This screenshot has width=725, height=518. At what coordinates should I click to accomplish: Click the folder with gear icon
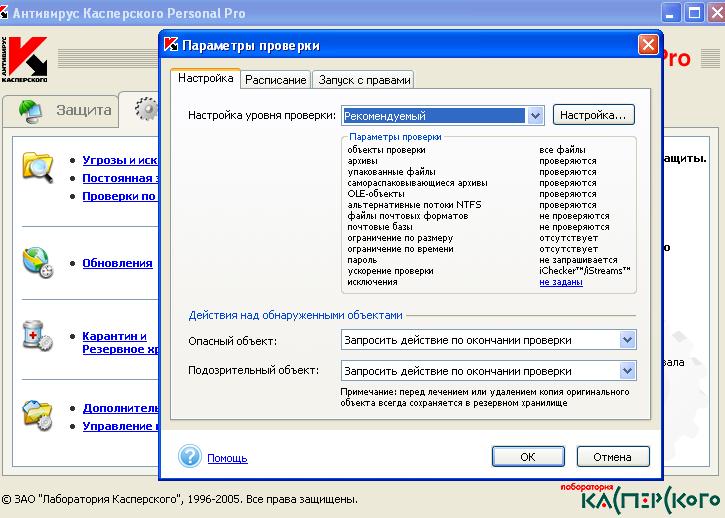tap(38, 414)
